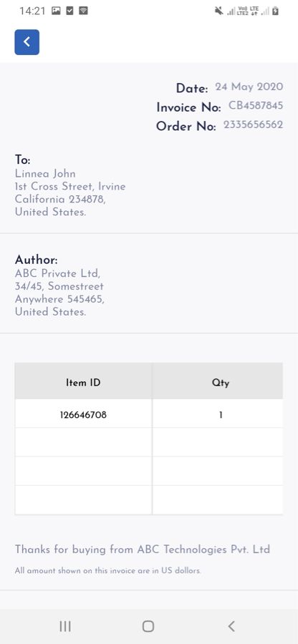Tap the gallery image icon in status bar
Image resolution: width=298 pixels, height=644 pixels.
pyautogui.click(x=56, y=11)
